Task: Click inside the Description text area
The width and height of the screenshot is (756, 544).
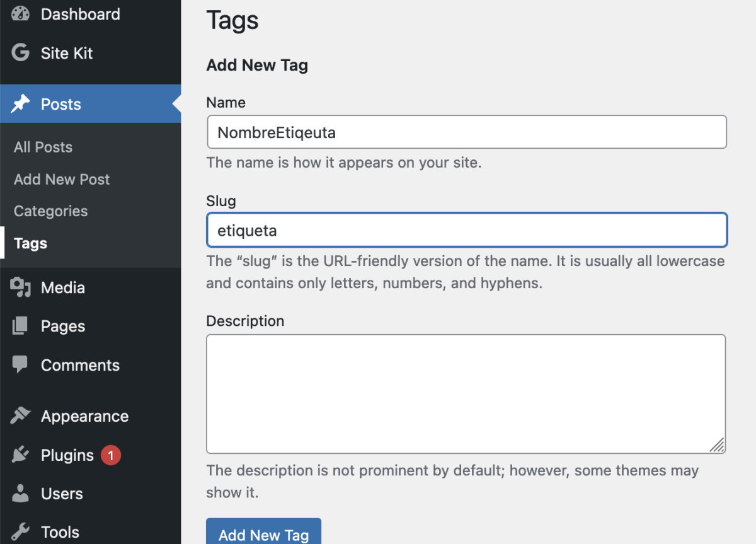Action: tap(466, 394)
